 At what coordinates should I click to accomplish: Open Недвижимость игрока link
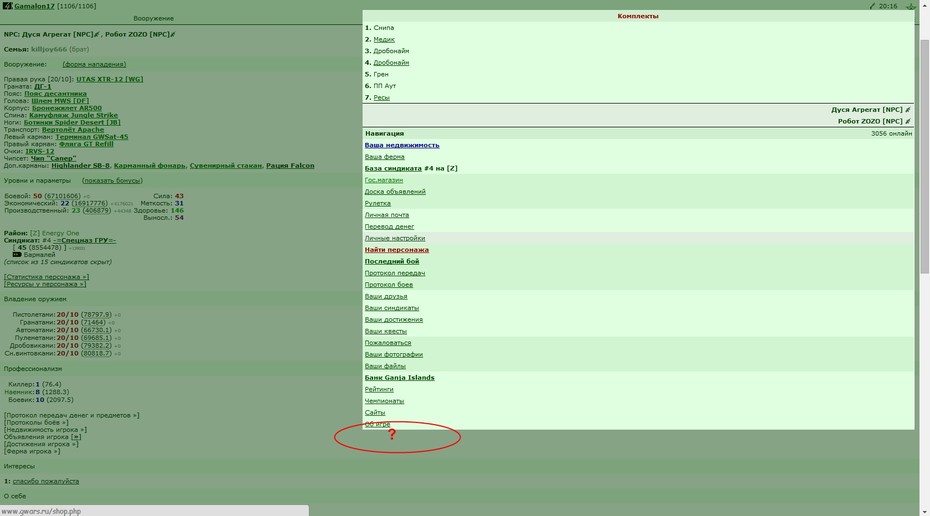45,429
